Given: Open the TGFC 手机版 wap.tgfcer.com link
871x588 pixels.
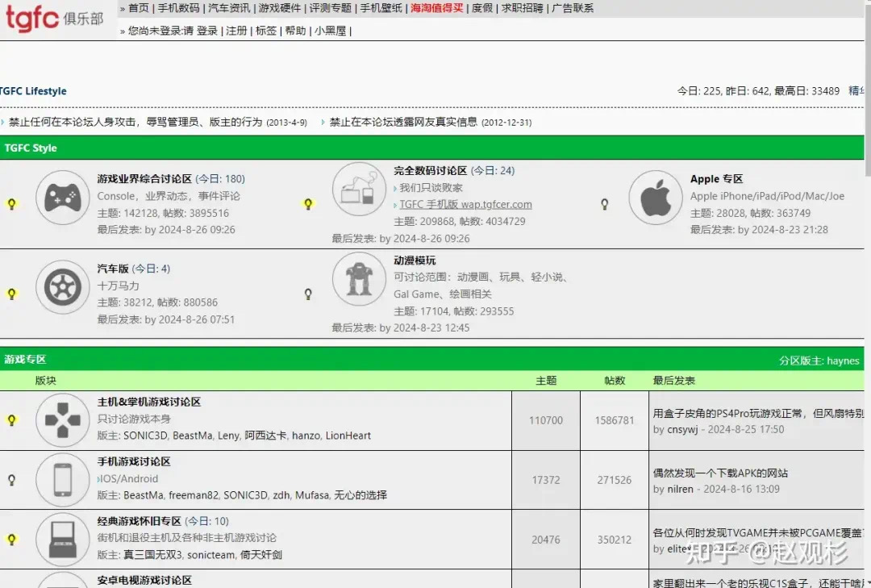Looking at the screenshot, I should 465,204.
